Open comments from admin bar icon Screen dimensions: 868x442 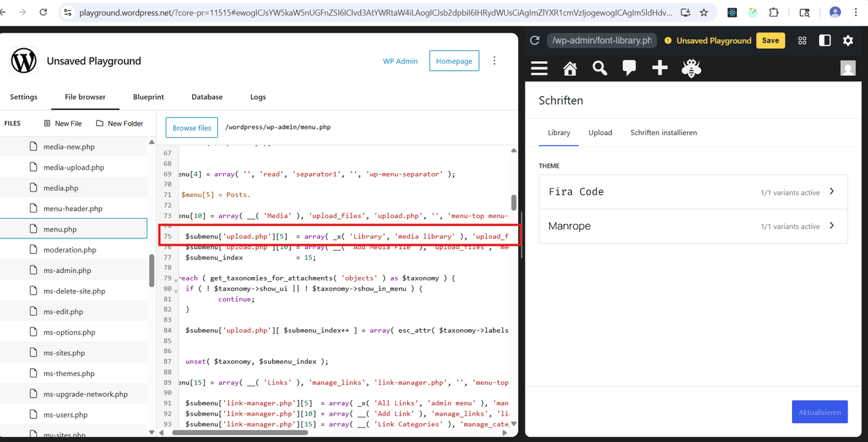[x=629, y=68]
